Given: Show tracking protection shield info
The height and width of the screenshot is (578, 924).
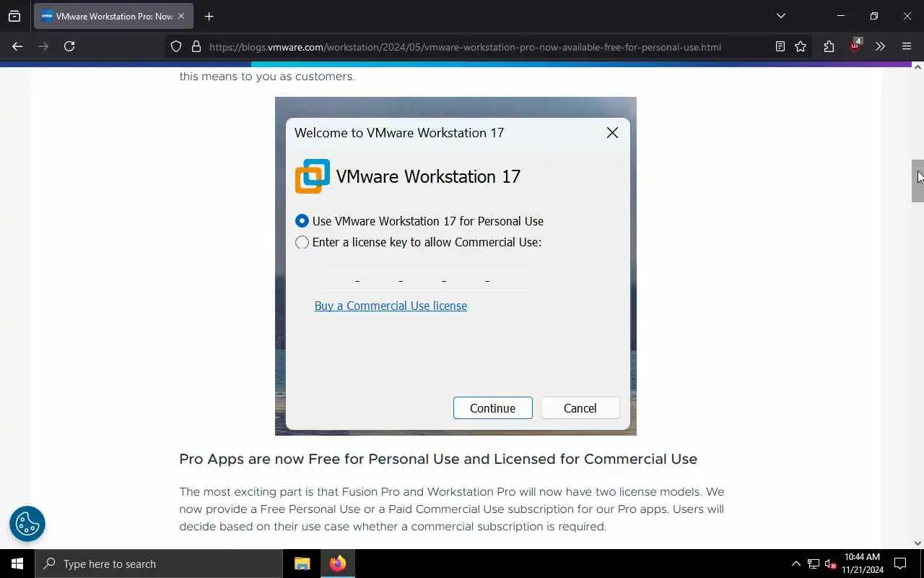Looking at the screenshot, I should coord(176,47).
